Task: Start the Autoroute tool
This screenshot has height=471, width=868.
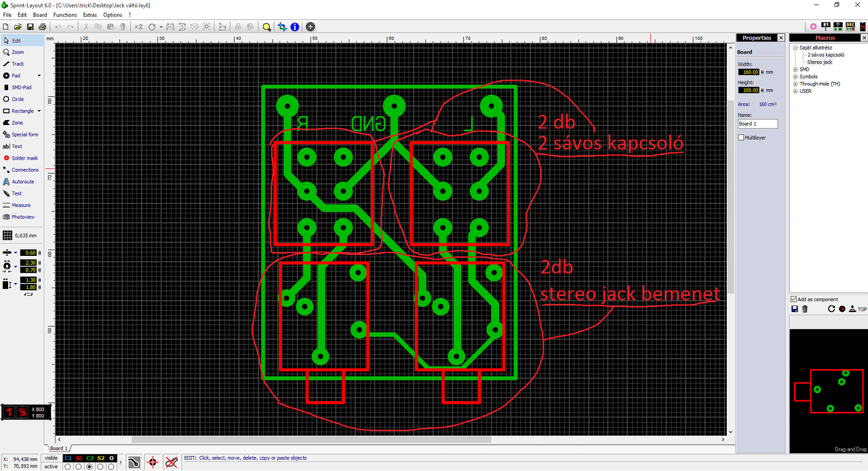Action: coord(22,181)
